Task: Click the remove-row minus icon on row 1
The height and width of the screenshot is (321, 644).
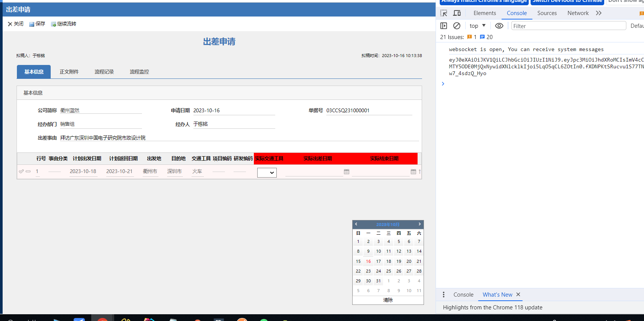Action: (x=28, y=172)
